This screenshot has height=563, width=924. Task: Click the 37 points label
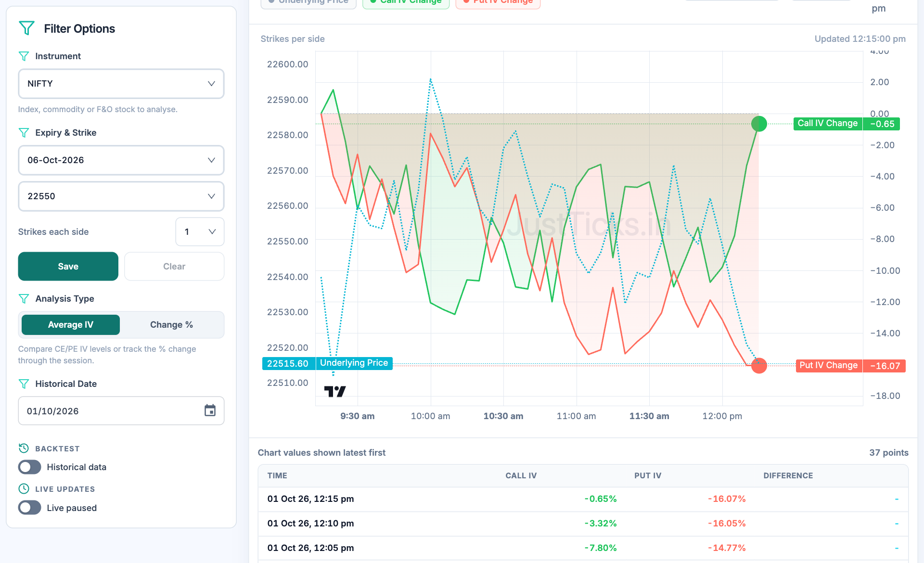click(889, 453)
